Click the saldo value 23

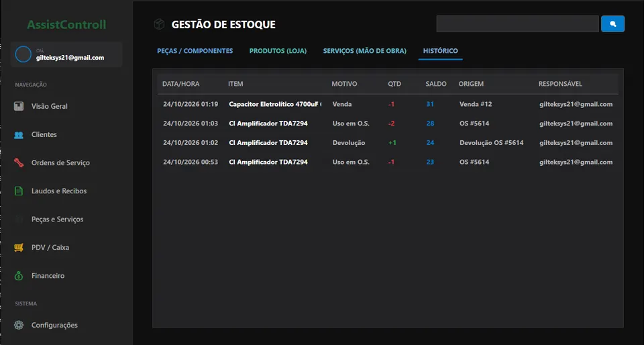[430, 162]
